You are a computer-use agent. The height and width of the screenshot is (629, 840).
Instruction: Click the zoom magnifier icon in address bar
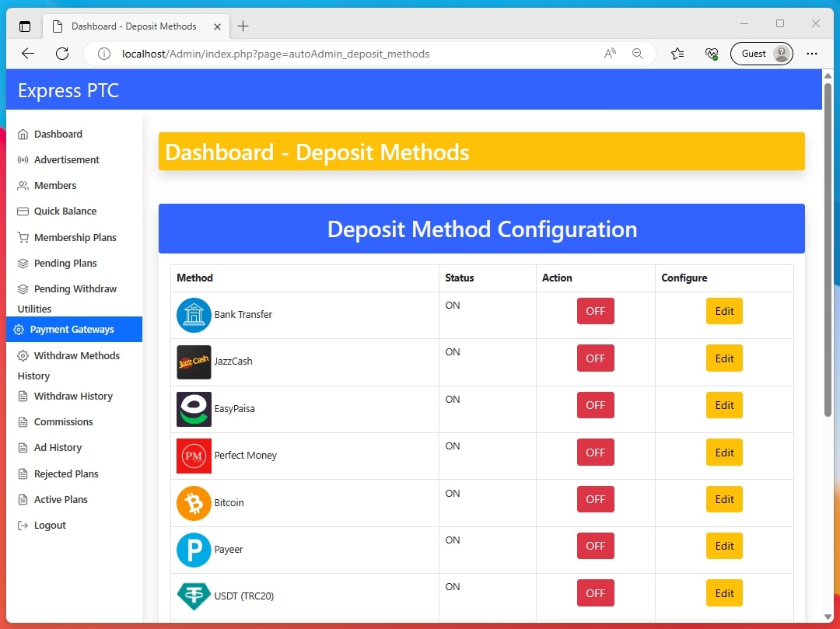(x=638, y=54)
